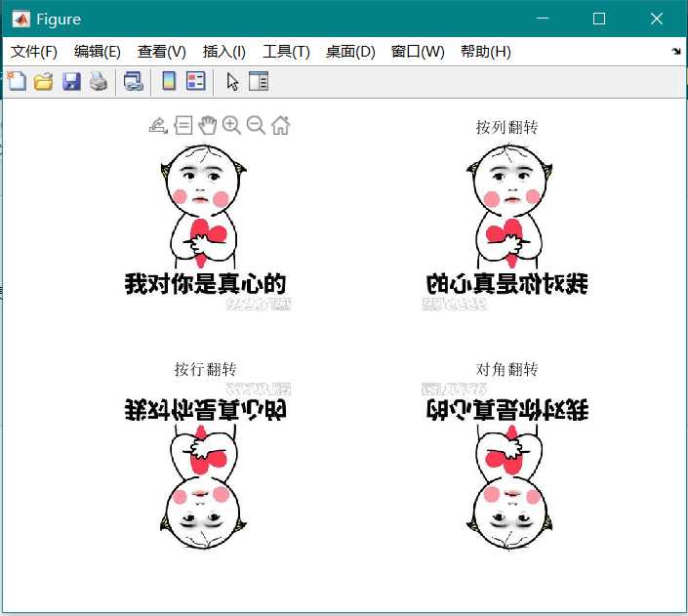Image resolution: width=688 pixels, height=616 pixels.
Task: Click the New Figure toolbar icon
Action: click(x=17, y=81)
